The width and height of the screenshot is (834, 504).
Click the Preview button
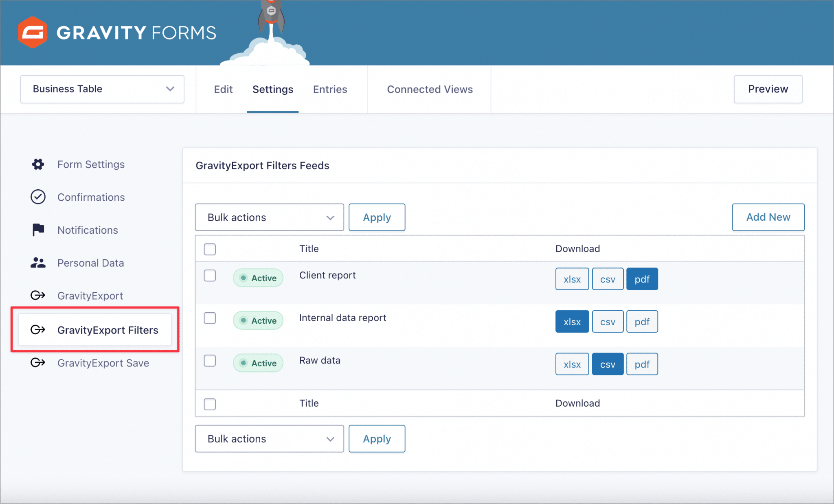coord(768,89)
